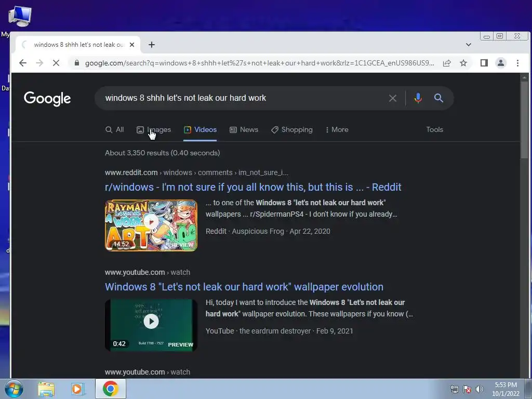
Task: Open network tray icon
Action: (x=454, y=389)
